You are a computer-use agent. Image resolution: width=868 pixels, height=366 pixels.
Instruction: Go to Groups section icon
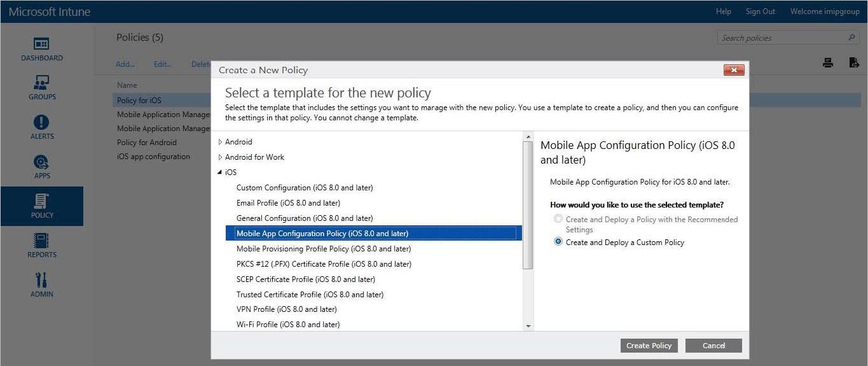[41, 83]
